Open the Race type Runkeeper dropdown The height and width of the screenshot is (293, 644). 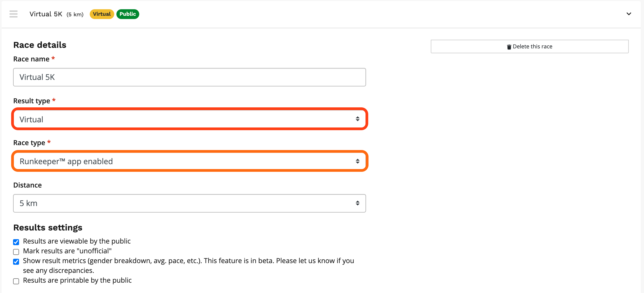[189, 161]
